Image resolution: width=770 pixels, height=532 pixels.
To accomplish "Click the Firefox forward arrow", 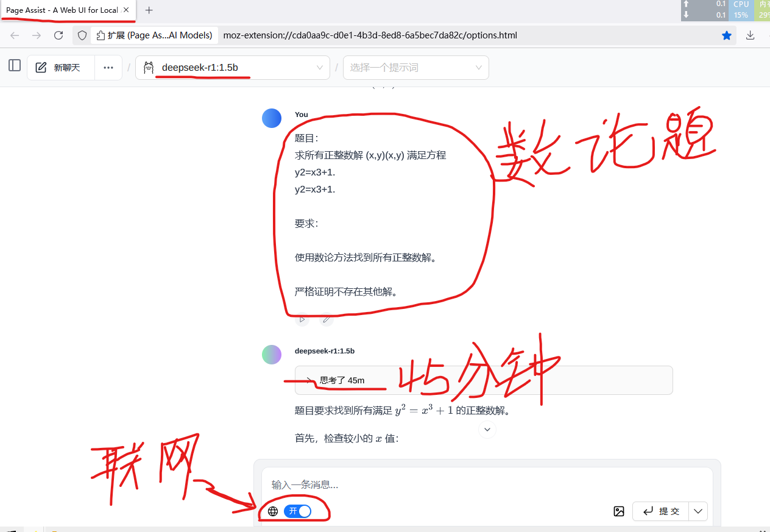I will tap(37, 35).
